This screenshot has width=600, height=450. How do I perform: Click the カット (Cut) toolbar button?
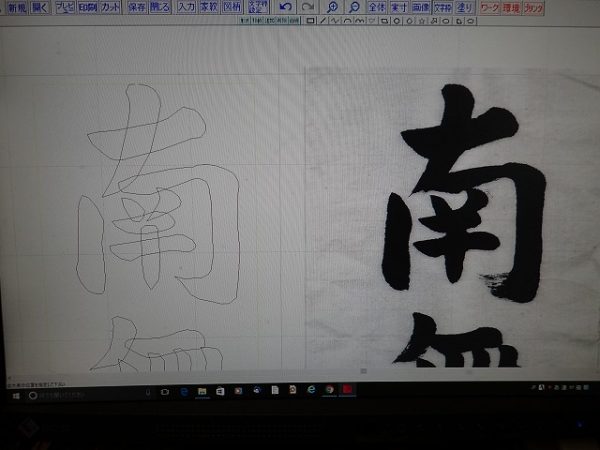(110, 7)
